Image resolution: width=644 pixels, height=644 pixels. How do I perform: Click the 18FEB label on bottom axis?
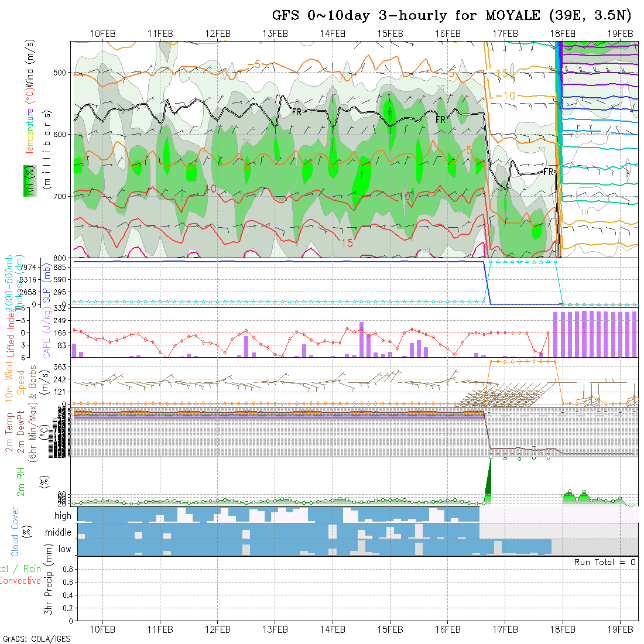(563, 629)
